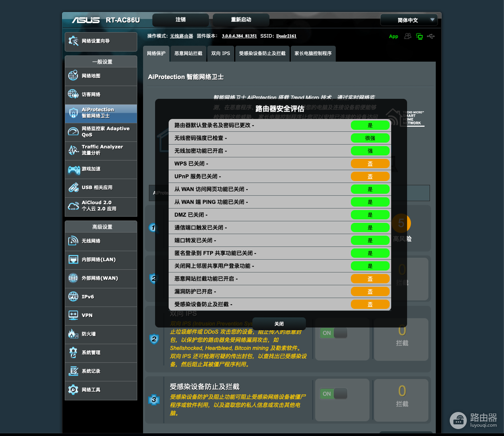Open the Guest Network (访客网络) globe icon

click(x=73, y=94)
